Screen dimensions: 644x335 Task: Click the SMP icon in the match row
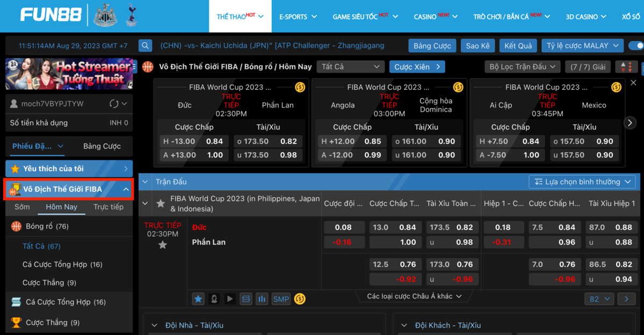(x=281, y=299)
